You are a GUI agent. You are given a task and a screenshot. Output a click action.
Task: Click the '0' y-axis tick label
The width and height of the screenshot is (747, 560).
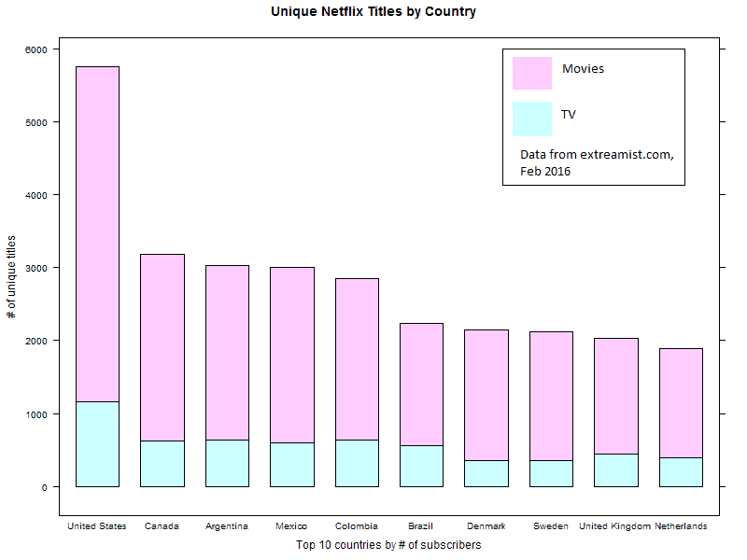44,487
